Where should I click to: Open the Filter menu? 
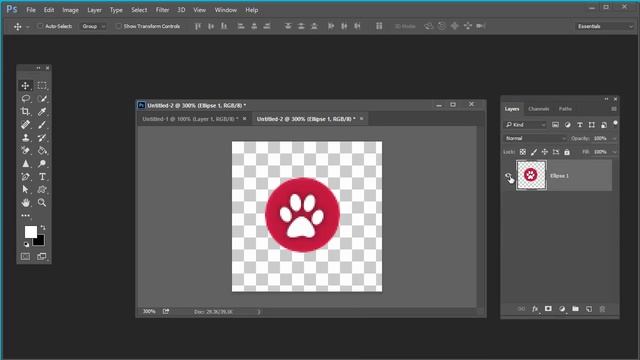162,10
